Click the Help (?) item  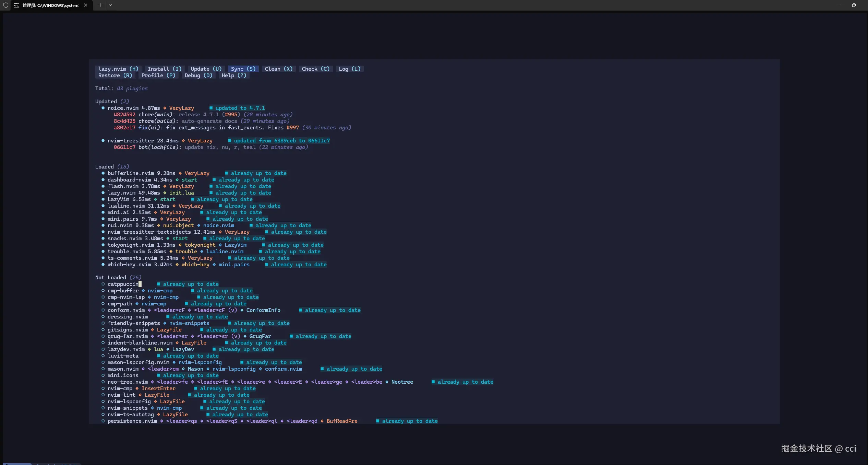pyautogui.click(x=234, y=75)
